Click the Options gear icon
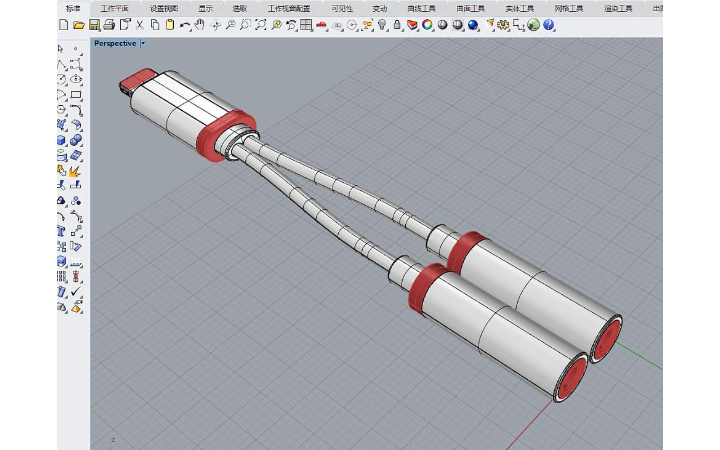The image size is (720, 450). (503, 24)
